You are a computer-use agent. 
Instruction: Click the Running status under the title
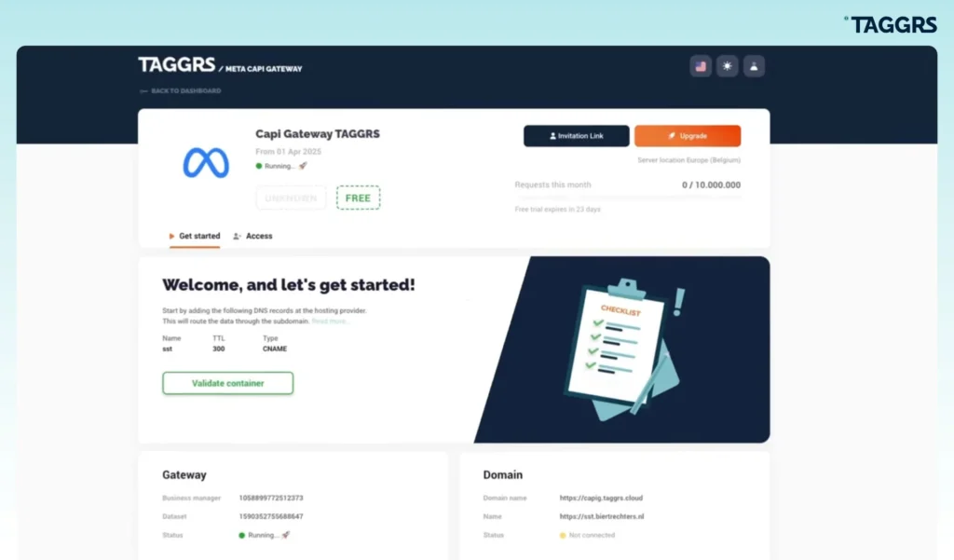(281, 166)
